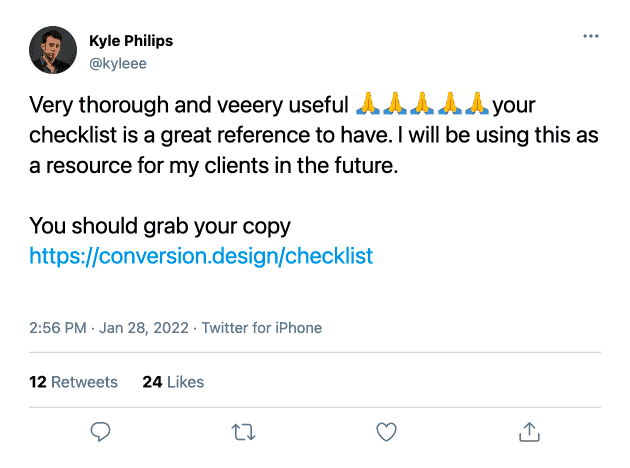Open the three-dot more options menu

tap(591, 37)
